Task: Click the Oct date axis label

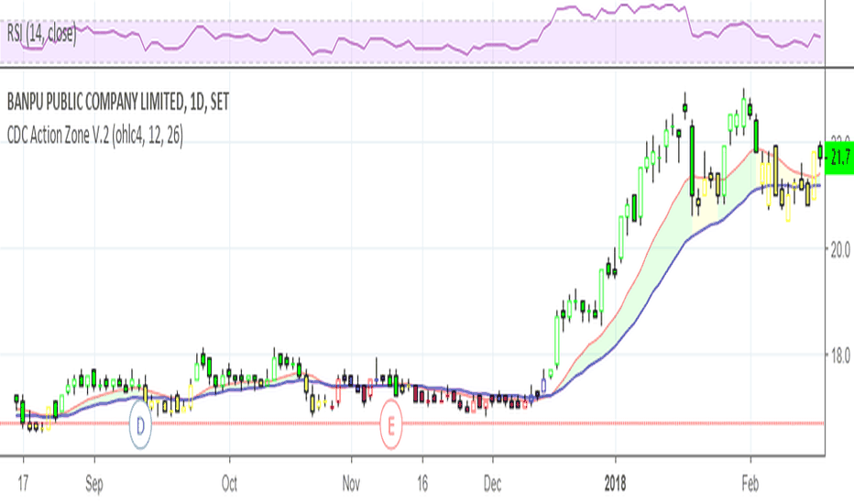Action: (229, 484)
